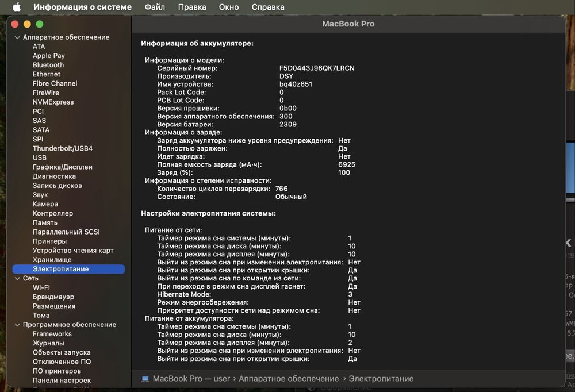Viewport: 575px width, 392px height.
Task: Click the battery version value 2309
Action: [288, 124]
